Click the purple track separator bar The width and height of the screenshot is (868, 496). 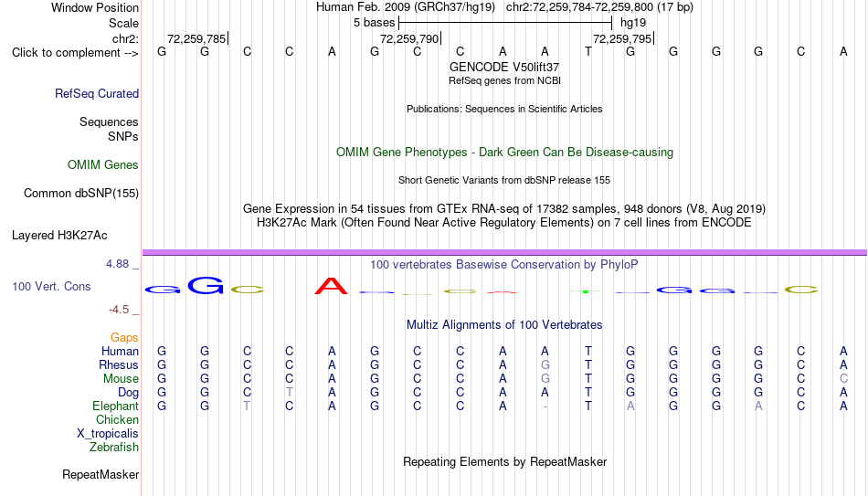(504, 252)
